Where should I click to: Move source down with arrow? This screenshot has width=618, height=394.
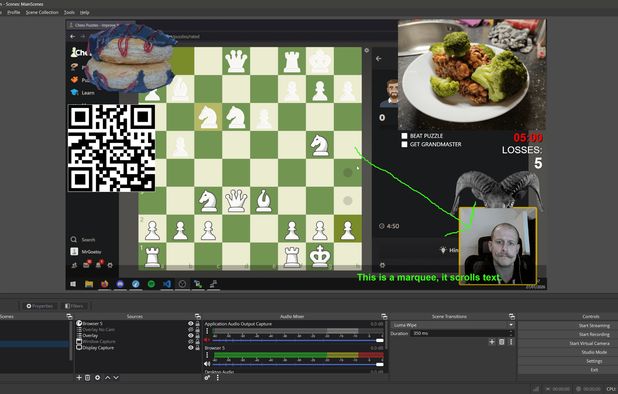pyautogui.click(x=116, y=377)
